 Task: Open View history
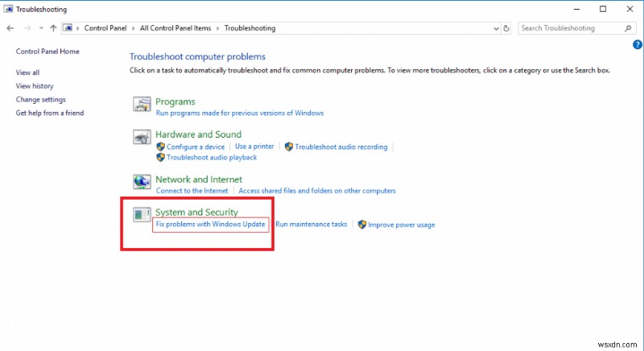click(x=35, y=86)
